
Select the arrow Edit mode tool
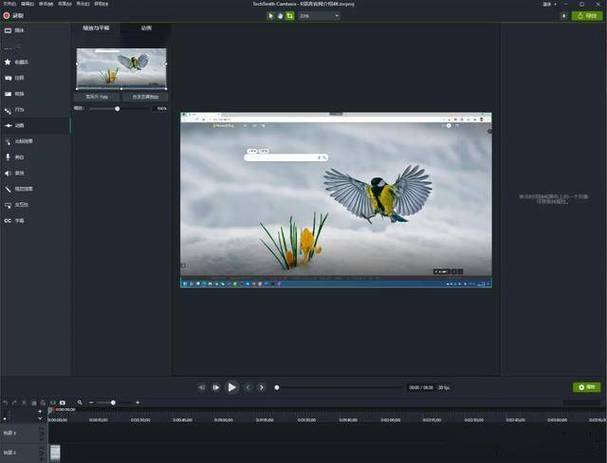(272, 16)
